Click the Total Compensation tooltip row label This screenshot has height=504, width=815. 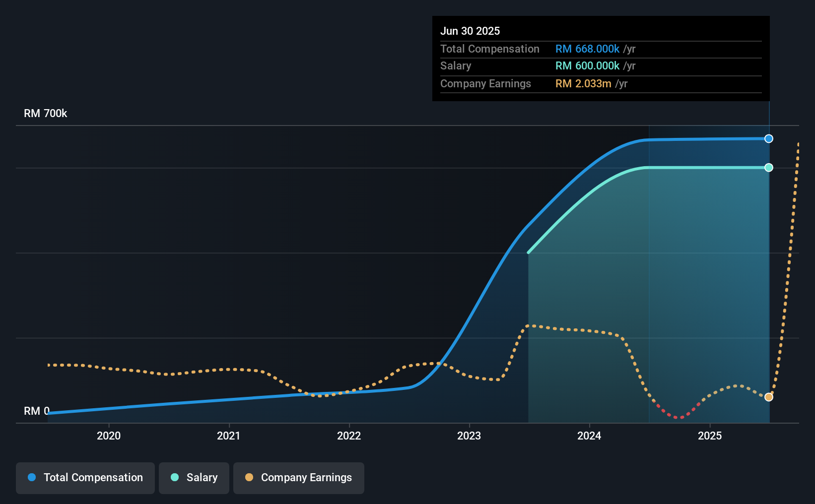(490, 49)
